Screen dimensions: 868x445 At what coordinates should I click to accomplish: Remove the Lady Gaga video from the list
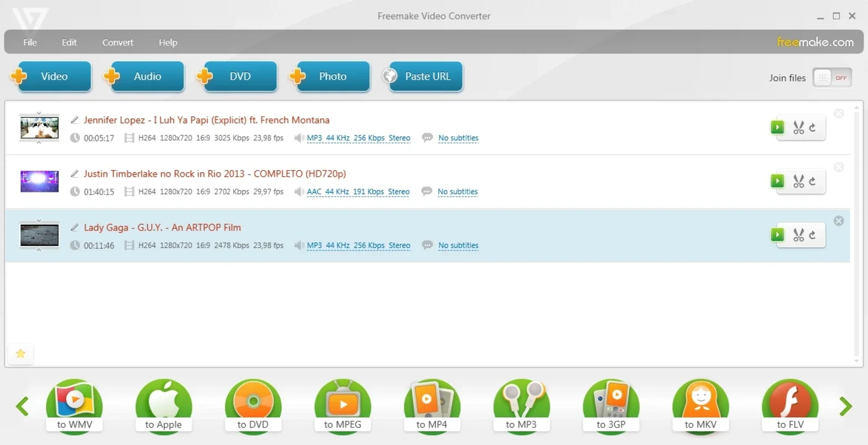(x=839, y=221)
